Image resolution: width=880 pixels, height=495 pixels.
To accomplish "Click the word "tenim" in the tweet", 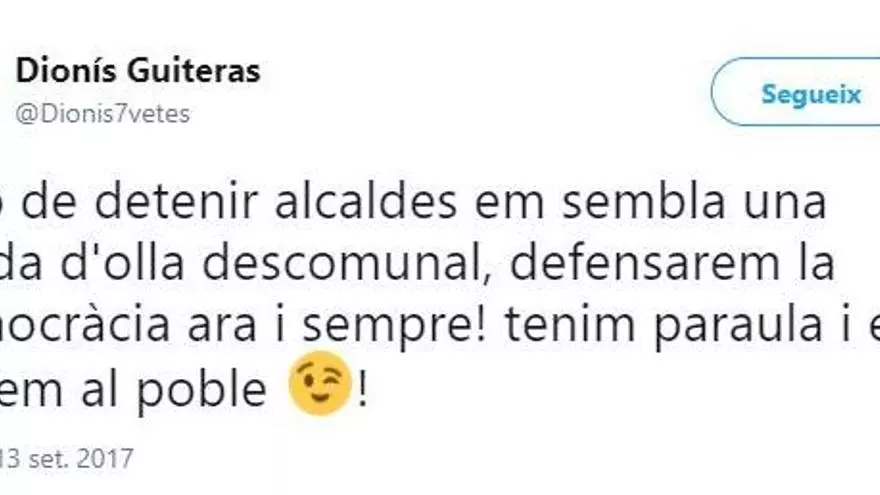I will (562, 329).
